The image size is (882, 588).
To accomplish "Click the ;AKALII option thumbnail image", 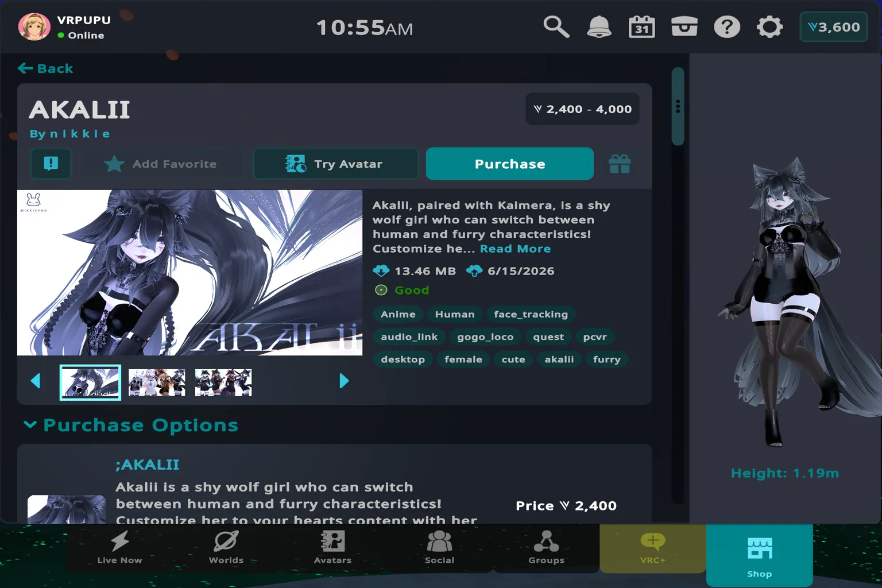I will (x=67, y=509).
